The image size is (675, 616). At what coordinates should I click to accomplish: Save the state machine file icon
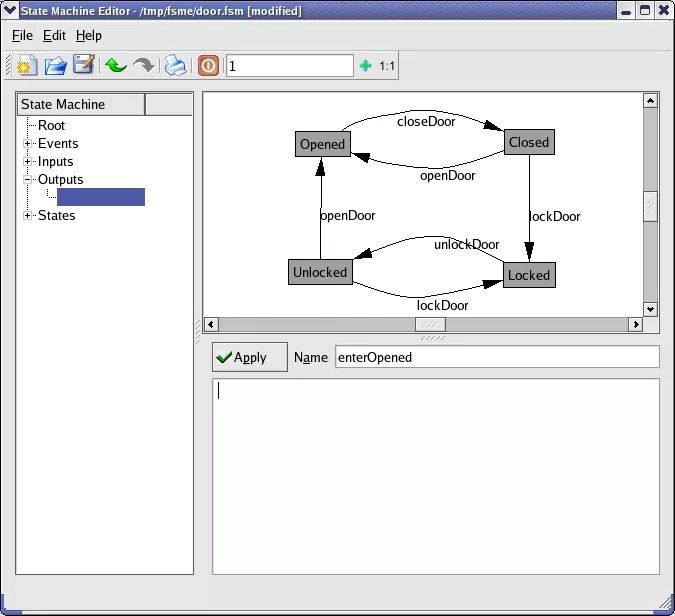coord(84,65)
